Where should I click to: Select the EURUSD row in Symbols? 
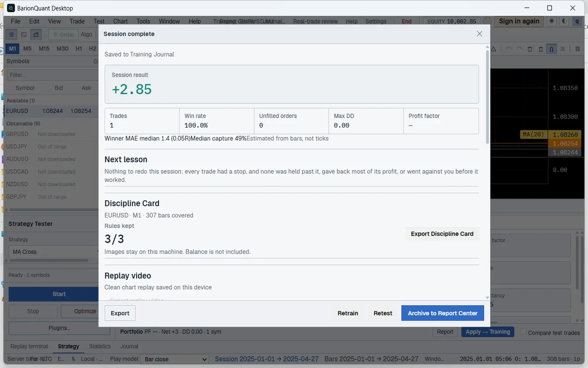(x=51, y=111)
